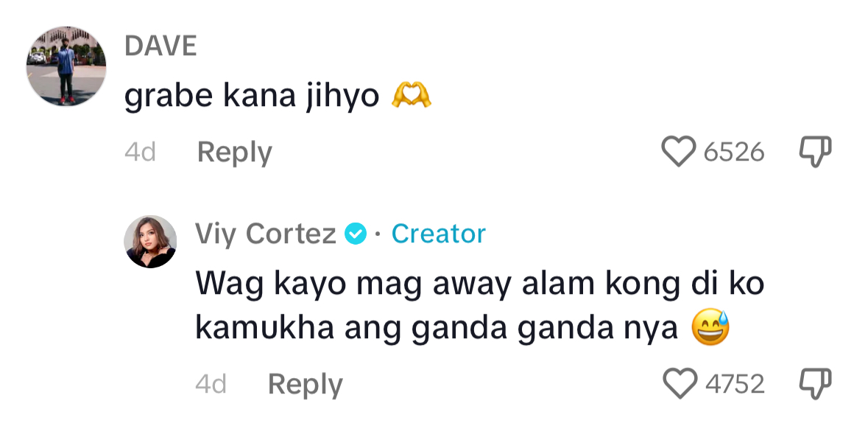The height and width of the screenshot is (423, 868).
Task: Click the 4752 like count
Action: [735, 384]
